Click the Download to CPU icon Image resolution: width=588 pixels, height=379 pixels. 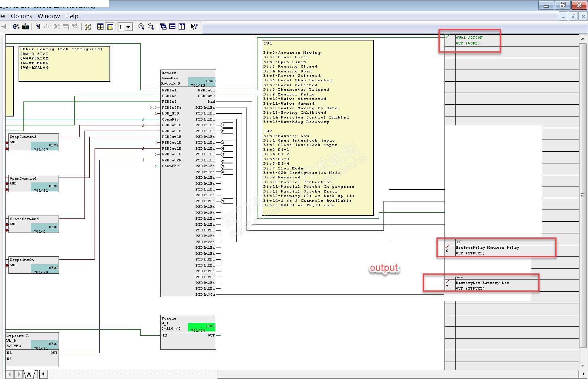25,27
